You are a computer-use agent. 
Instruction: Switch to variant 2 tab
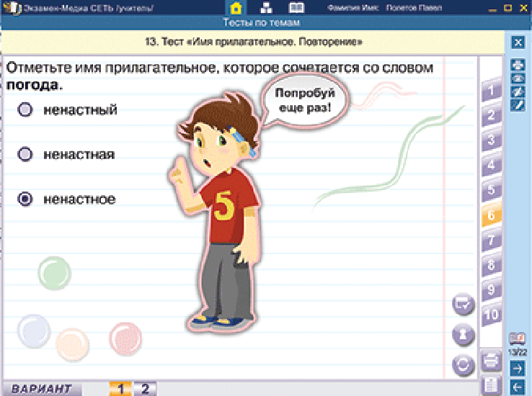click(145, 389)
